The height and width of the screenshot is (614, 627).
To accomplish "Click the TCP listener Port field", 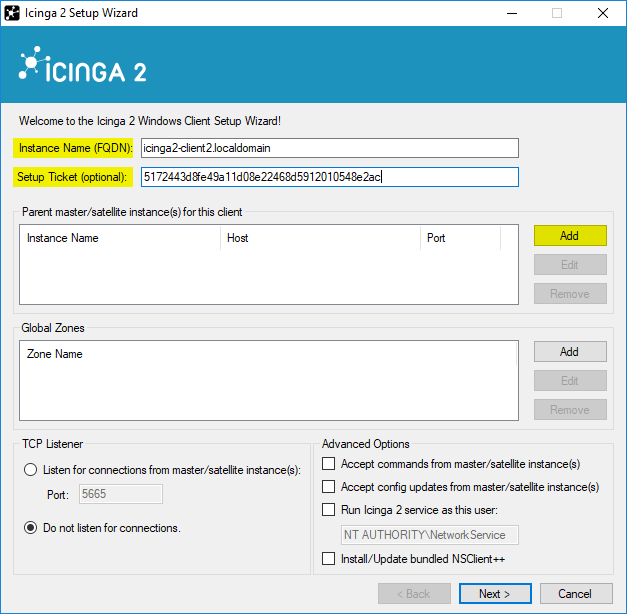I will coord(121,494).
